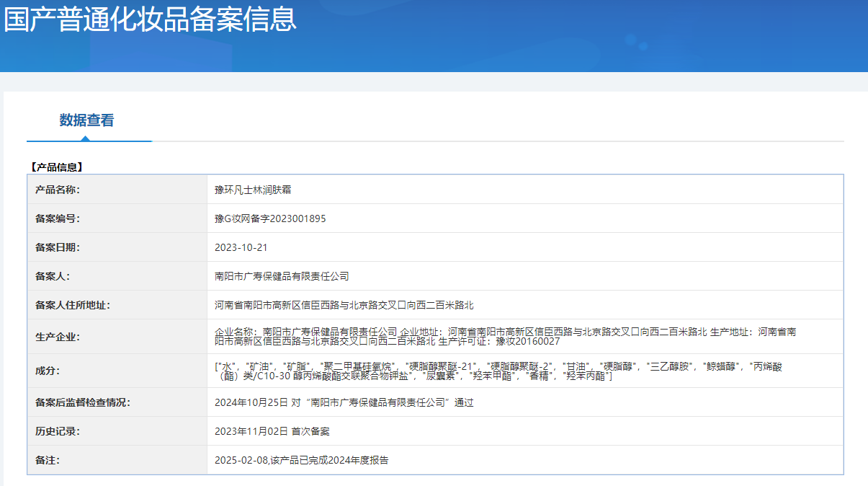This screenshot has height=486, width=868.
Task: Select the history entry 2023年11月02日 首次备案
Action: pos(272,431)
